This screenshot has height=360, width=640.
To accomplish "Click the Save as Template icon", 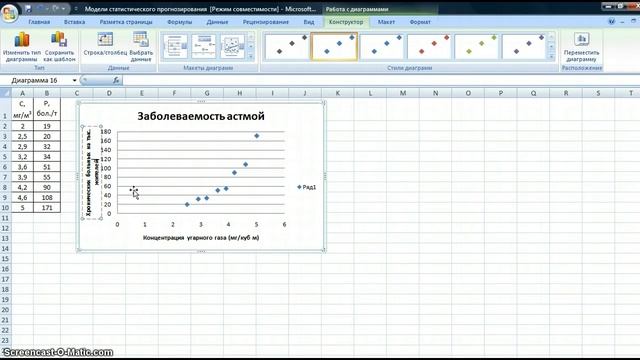I will click(59, 40).
